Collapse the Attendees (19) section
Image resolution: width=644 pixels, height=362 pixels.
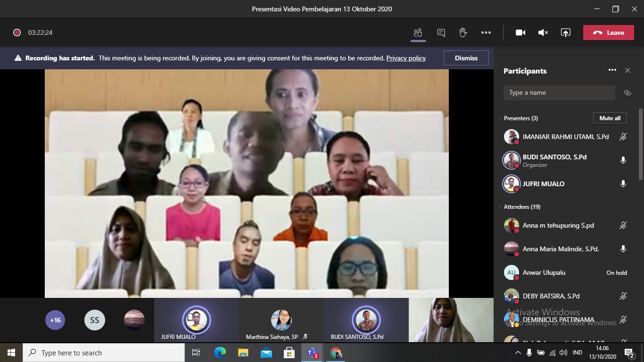500,207
